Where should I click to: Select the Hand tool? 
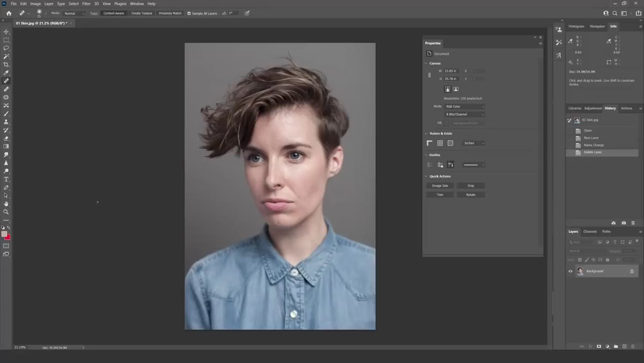click(6, 204)
